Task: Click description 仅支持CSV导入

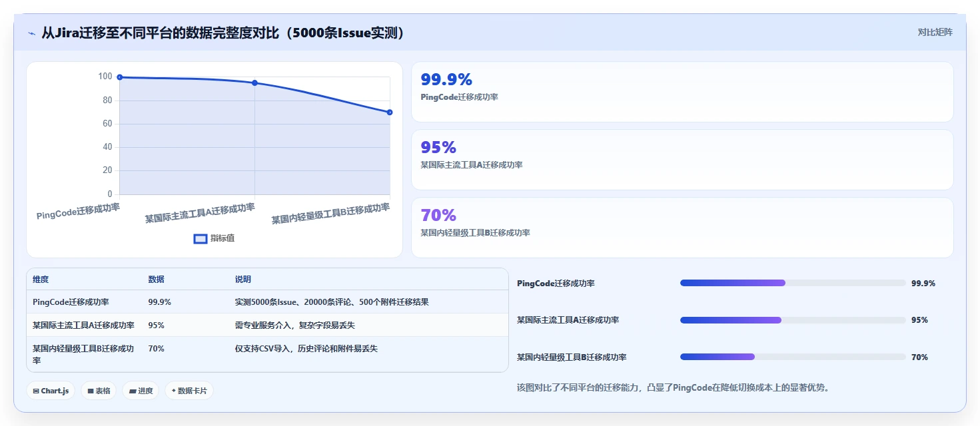Action: pyautogui.click(x=306, y=349)
